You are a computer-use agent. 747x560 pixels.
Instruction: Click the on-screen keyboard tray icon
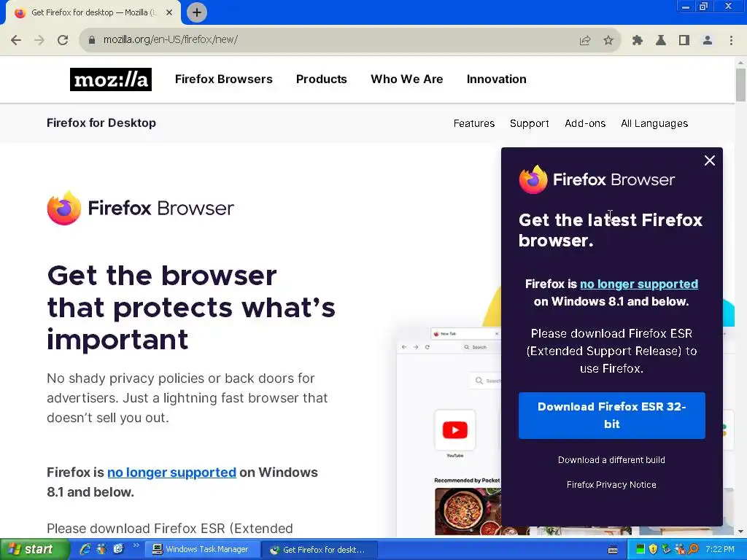coord(613,550)
